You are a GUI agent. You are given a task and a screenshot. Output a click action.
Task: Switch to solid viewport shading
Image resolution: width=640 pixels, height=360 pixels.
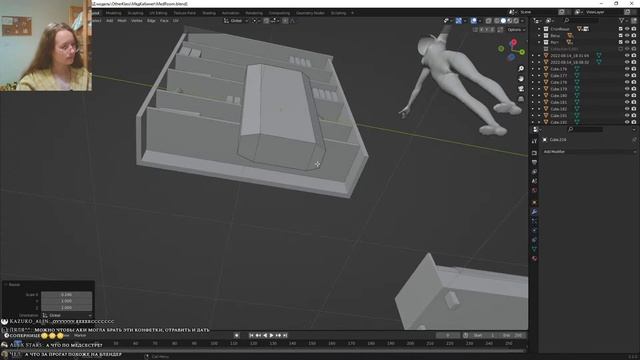[x=503, y=20]
